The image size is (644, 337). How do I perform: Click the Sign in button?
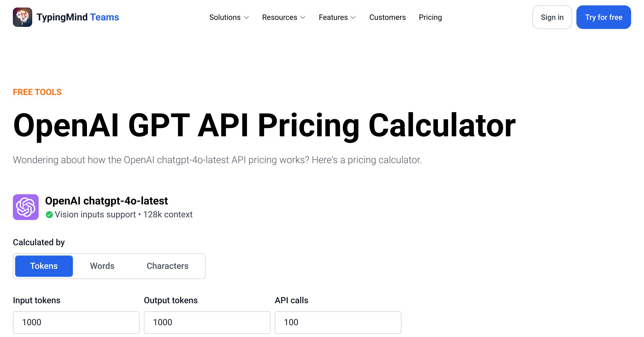[x=552, y=17]
